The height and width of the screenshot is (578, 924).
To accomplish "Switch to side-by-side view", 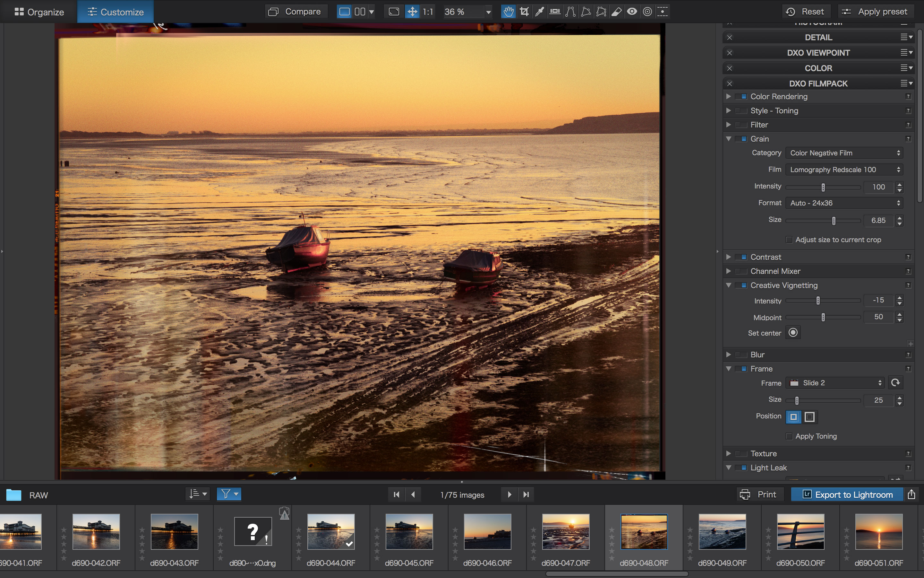I will [360, 12].
